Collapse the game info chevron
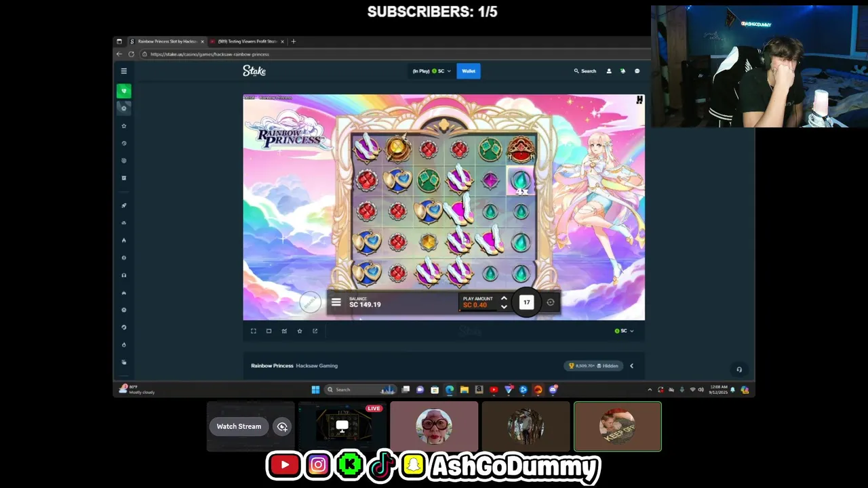 click(x=631, y=365)
